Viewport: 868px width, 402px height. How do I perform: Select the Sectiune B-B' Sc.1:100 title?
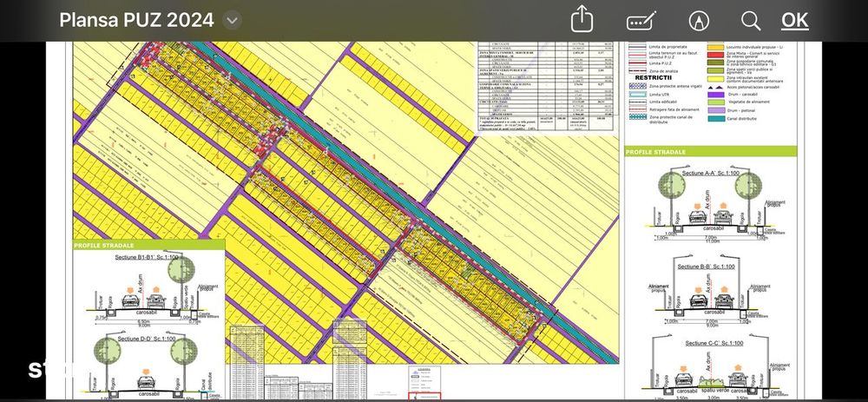click(x=708, y=267)
